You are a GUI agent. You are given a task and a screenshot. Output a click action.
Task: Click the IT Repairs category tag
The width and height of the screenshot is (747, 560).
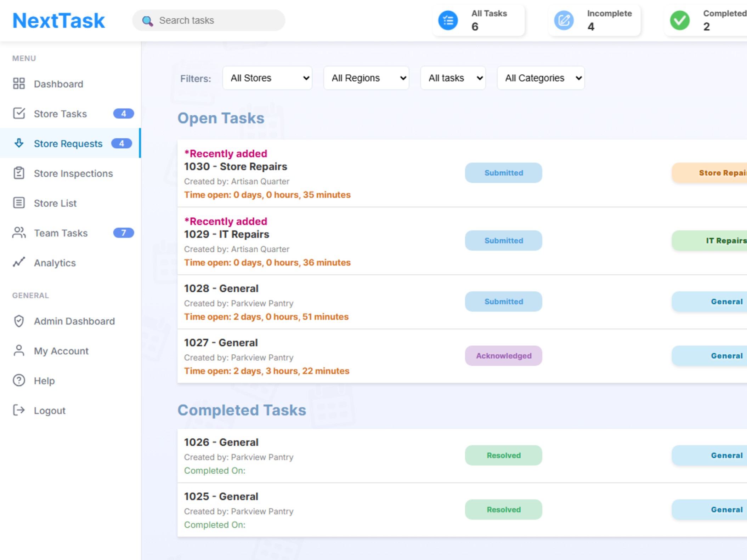[709, 241]
